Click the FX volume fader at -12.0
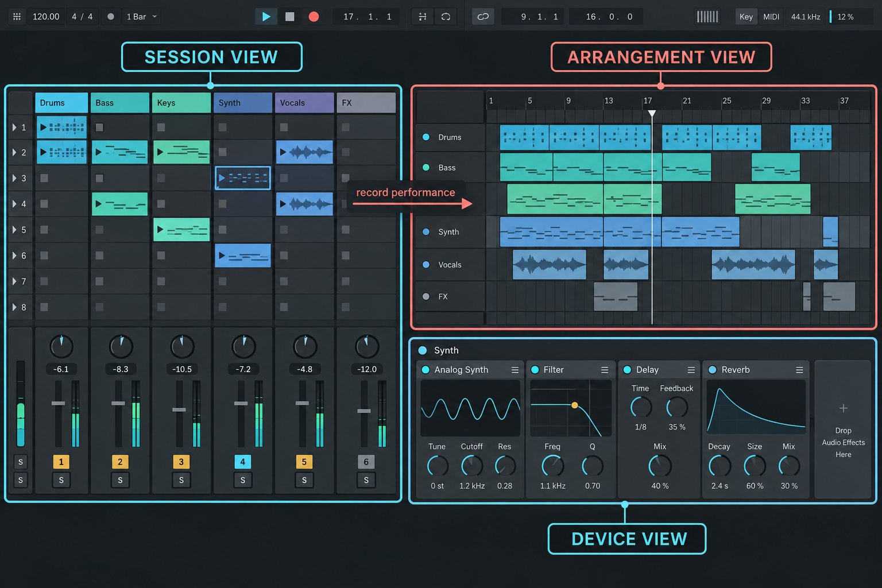This screenshot has width=882, height=588. 364,411
